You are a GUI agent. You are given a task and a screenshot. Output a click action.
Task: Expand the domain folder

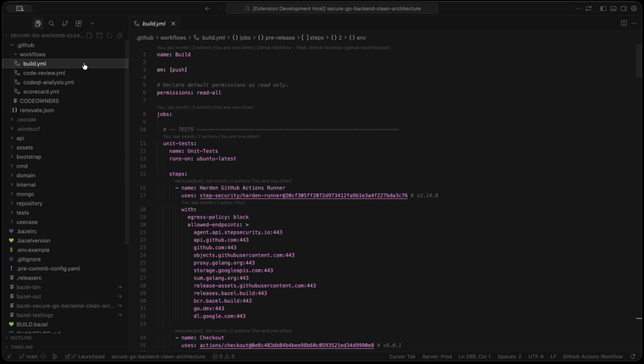point(66,175)
